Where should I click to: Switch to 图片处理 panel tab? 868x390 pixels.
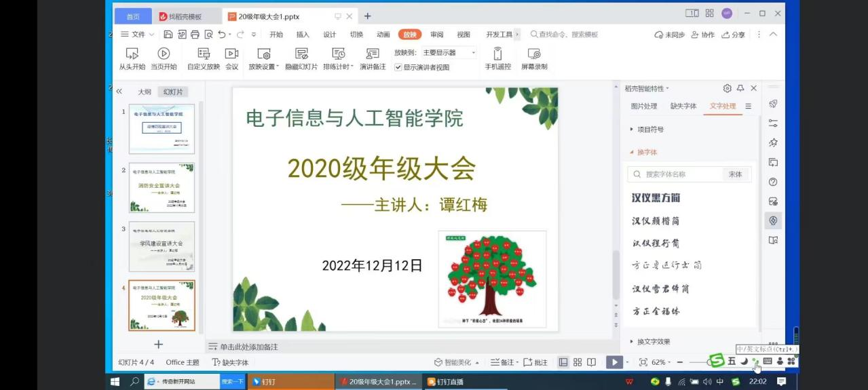[x=643, y=106]
